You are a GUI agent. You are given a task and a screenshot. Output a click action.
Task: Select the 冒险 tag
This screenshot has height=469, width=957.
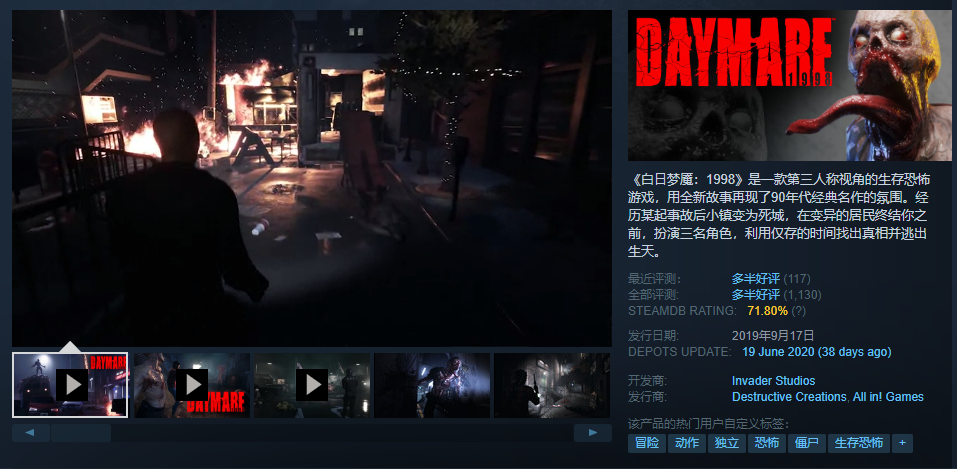tap(646, 443)
